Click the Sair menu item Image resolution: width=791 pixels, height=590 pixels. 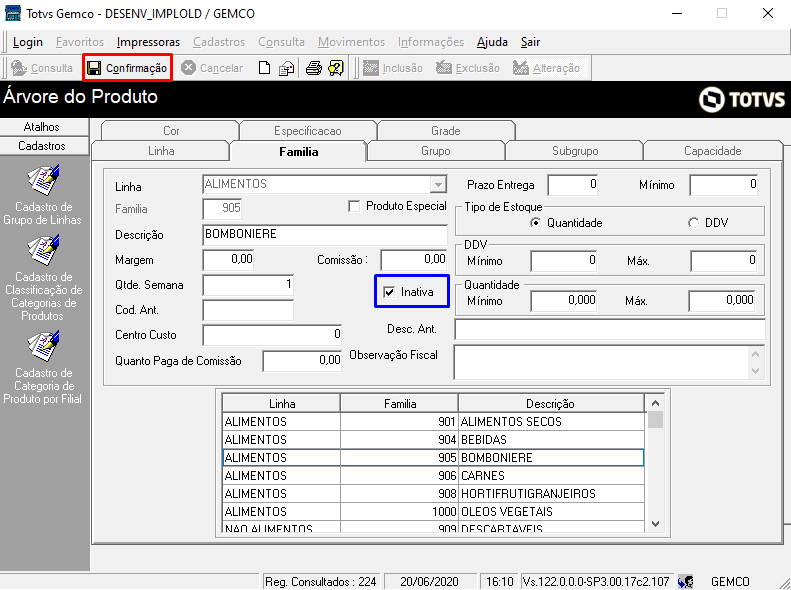pyautogui.click(x=530, y=42)
